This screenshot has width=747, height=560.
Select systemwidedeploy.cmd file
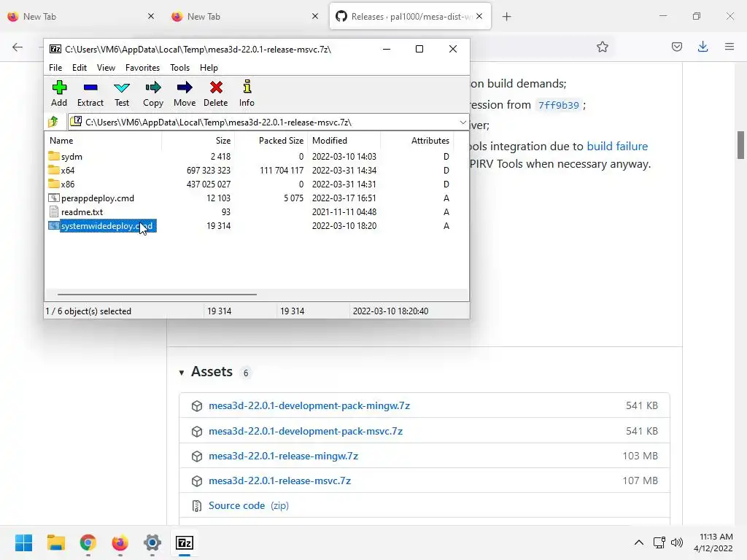click(x=107, y=226)
